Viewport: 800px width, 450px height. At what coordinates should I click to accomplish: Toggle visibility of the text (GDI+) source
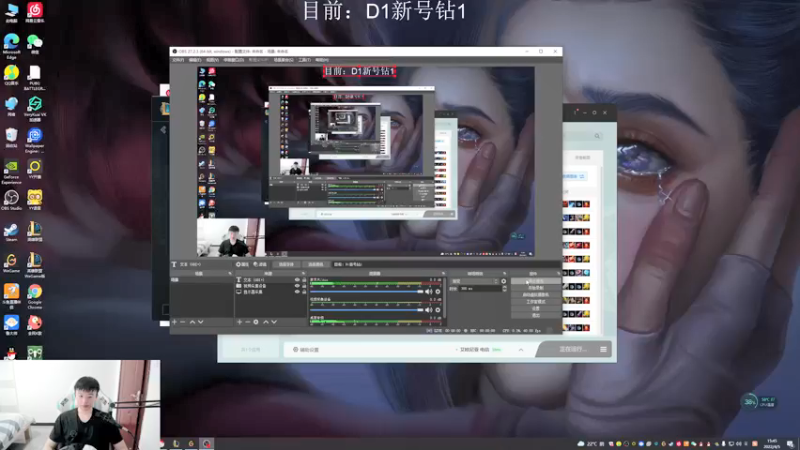pyautogui.click(x=297, y=280)
